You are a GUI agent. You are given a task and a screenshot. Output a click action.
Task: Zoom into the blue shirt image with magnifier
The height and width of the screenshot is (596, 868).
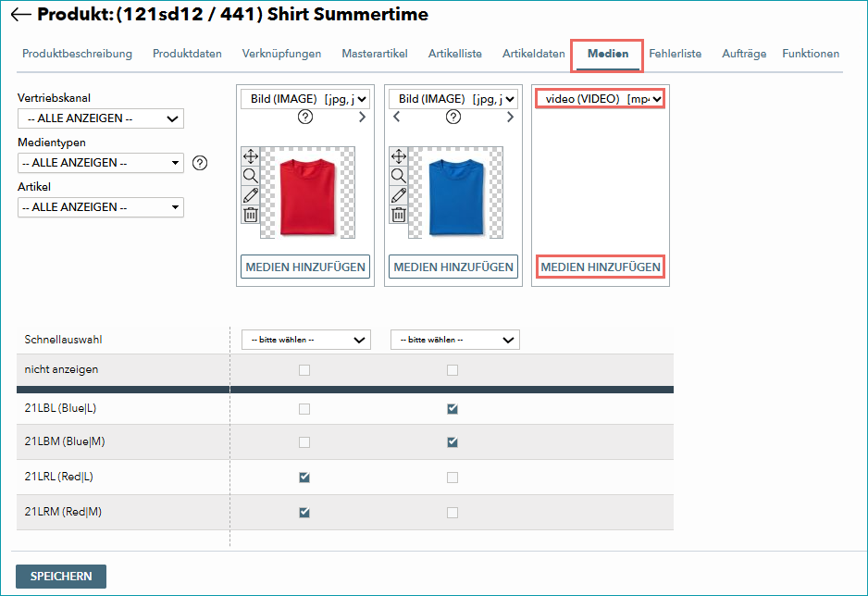pos(399,176)
